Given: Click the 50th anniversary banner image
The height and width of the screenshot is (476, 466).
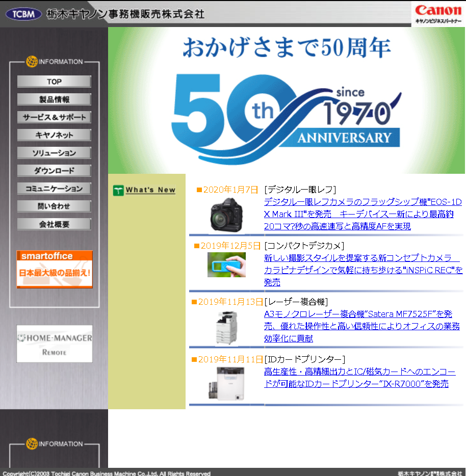Looking at the screenshot, I should pyautogui.click(x=287, y=100).
